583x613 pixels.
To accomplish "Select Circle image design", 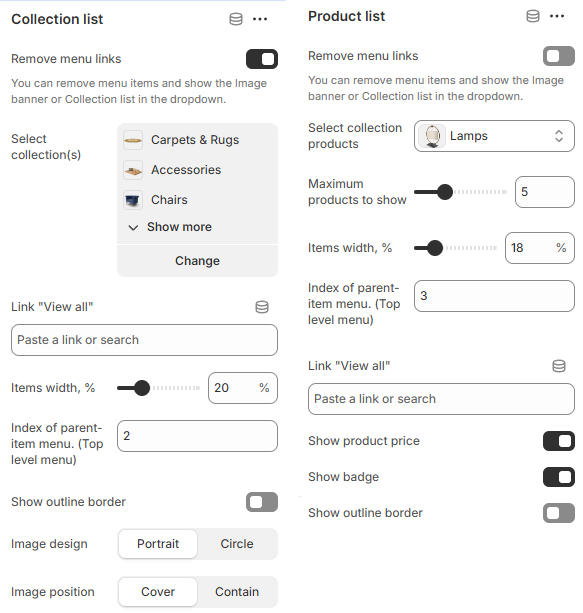I will pos(237,544).
